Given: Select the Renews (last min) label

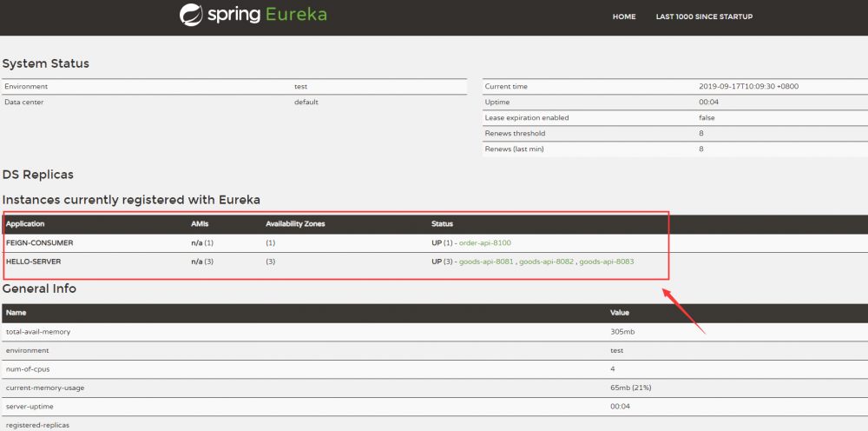Looking at the screenshot, I should point(515,149).
